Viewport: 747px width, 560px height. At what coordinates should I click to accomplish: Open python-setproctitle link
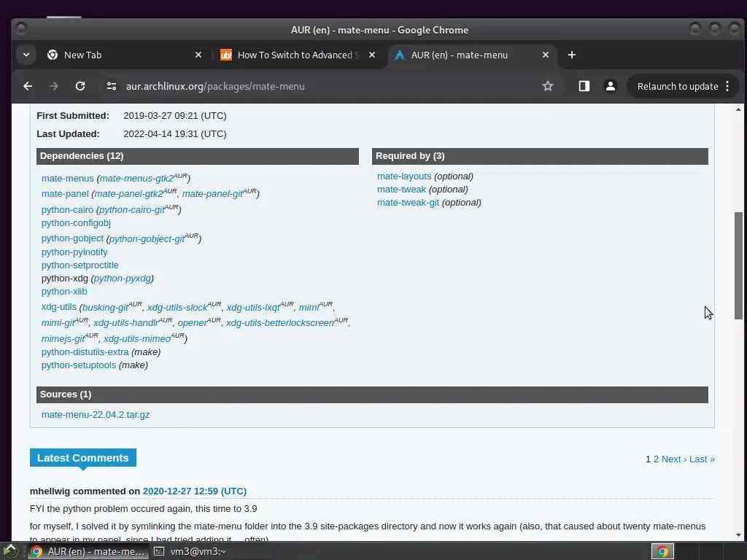tap(80, 265)
